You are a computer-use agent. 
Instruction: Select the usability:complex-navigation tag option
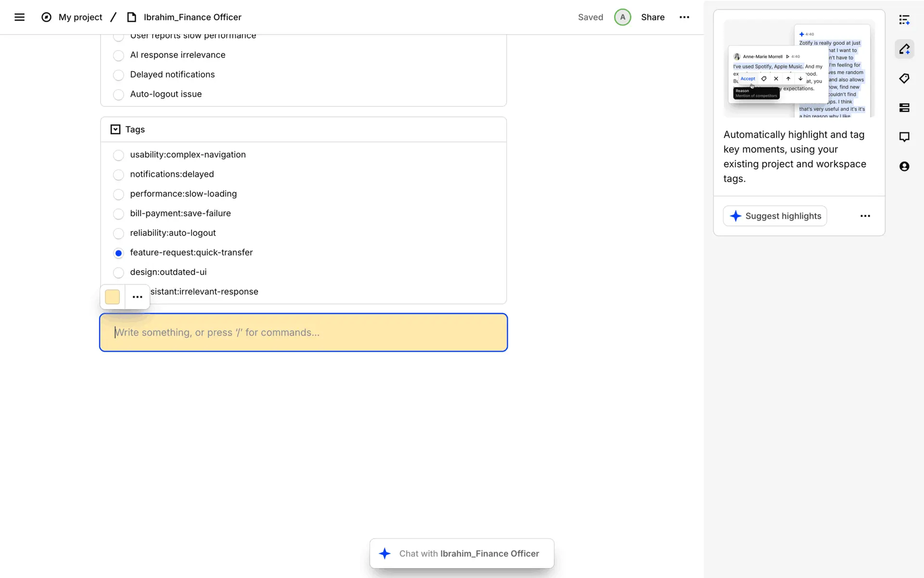118,155
